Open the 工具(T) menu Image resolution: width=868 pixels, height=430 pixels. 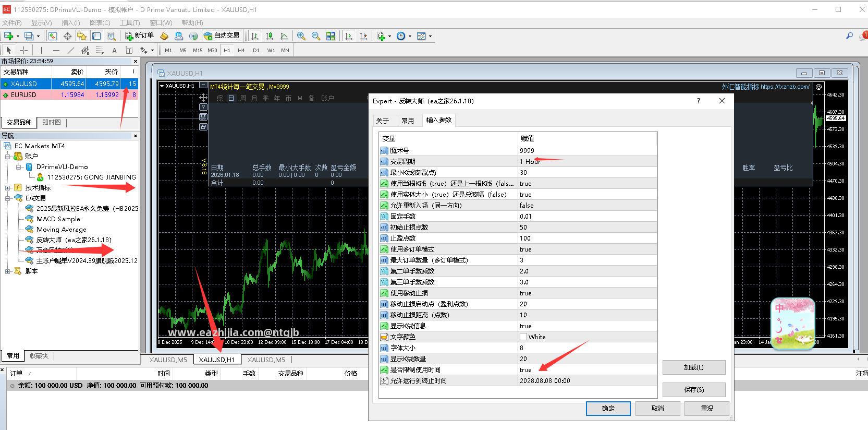click(130, 22)
